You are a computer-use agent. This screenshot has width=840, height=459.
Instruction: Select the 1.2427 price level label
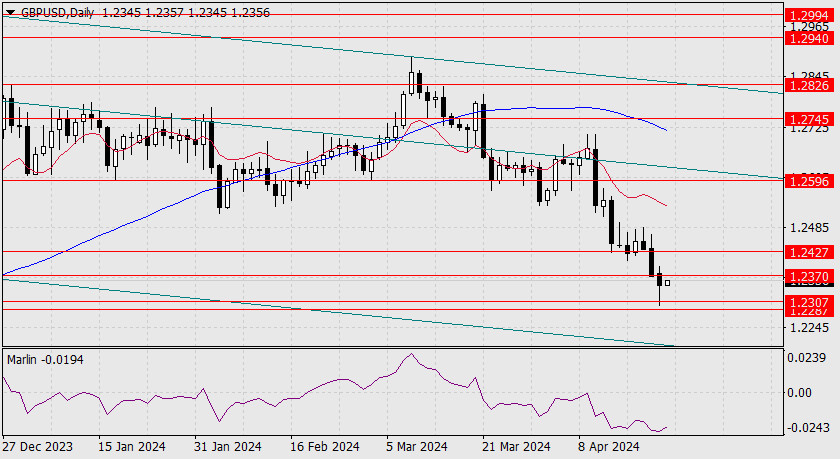tap(809, 252)
